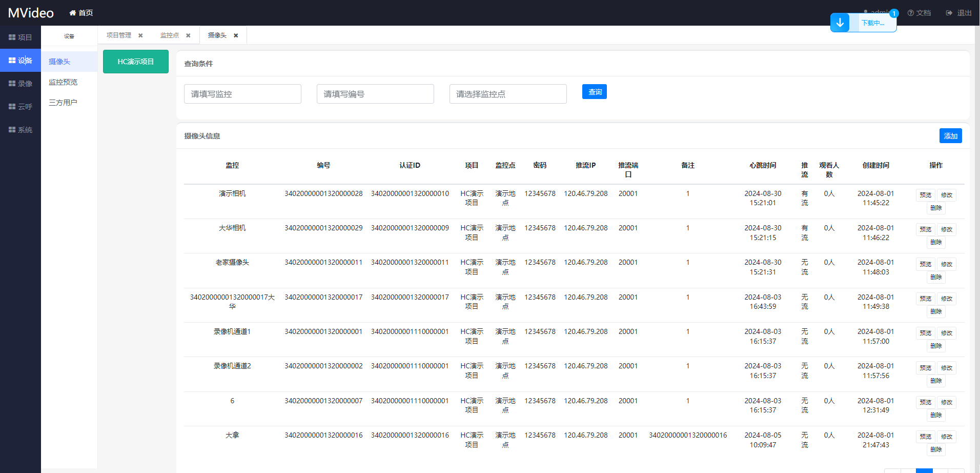Open the 设备 section in left sidebar
The height and width of the screenshot is (473, 980).
click(x=21, y=61)
